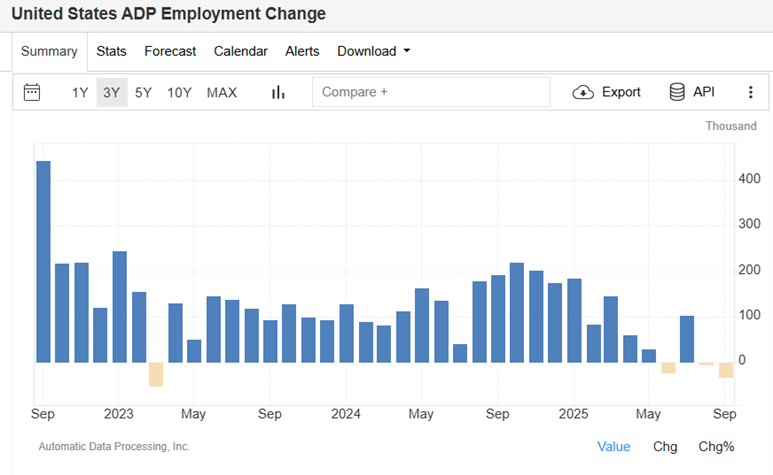Click the Thousand unit label
773x475 pixels.
pyautogui.click(x=731, y=126)
